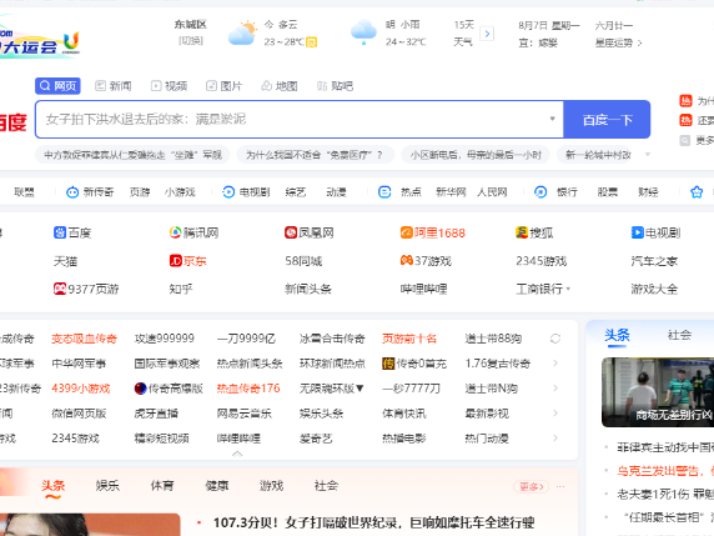Expand the hot suggestions chevron after 新一轮城中村改
Viewport: 714px width, 536px height.
coord(647,155)
